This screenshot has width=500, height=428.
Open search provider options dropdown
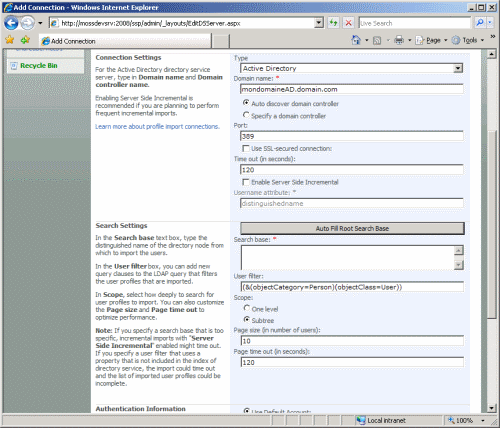coord(490,23)
